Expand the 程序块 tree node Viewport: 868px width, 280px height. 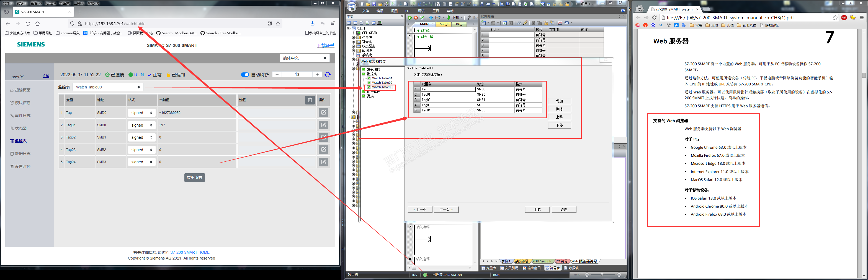click(x=354, y=37)
